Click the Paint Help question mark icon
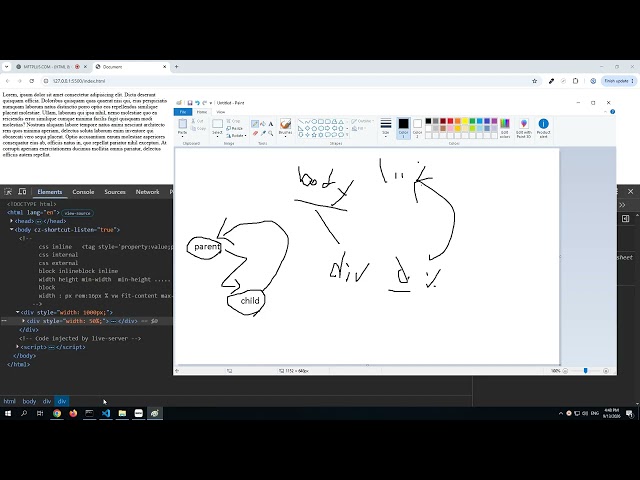Image resolution: width=640 pixels, height=480 pixels. 612,112
